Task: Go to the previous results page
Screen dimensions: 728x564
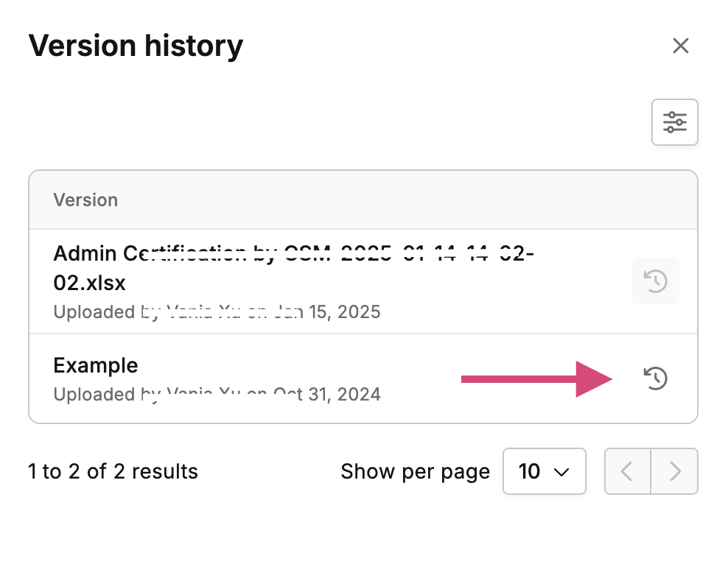Action: tap(627, 471)
